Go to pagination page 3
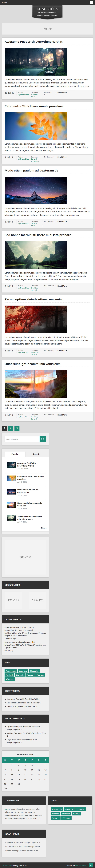This screenshot has width=95, height=868. click(x=17, y=428)
